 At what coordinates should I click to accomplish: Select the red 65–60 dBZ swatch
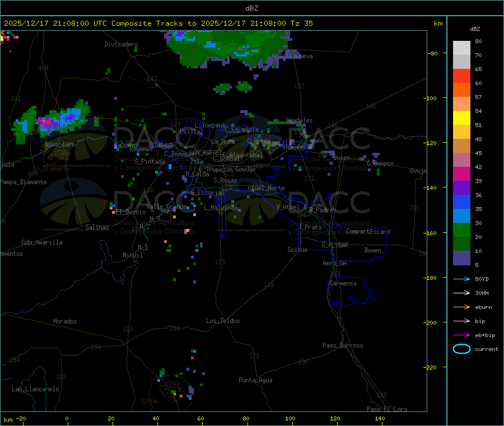click(461, 76)
